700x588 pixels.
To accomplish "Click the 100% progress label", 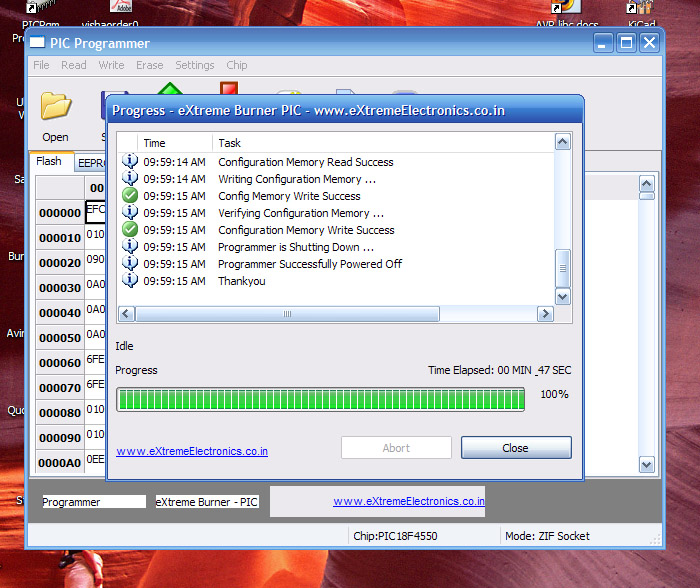I will [554, 394].
